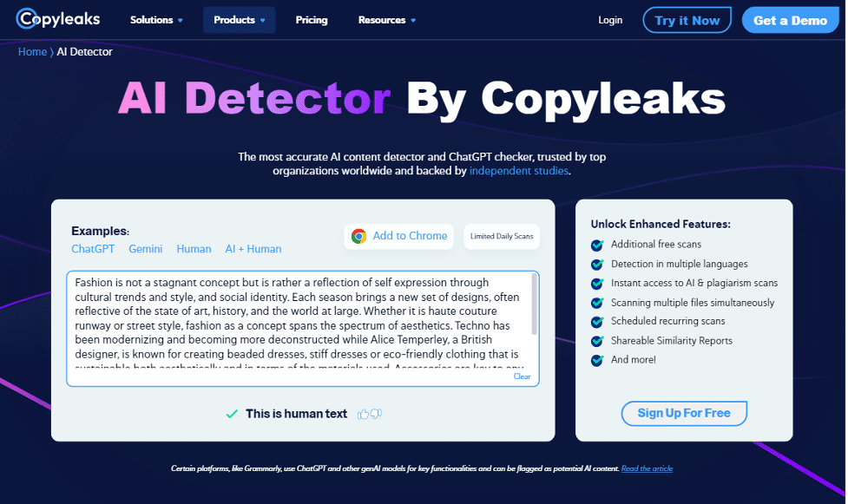Click the checkmark beside Scheduled recurring scans
The image size is (848, 504).
596,321
